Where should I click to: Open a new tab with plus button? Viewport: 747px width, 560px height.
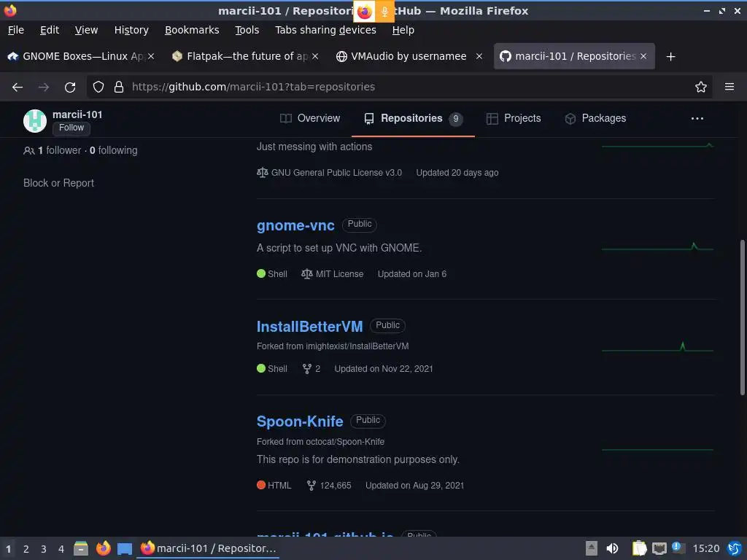point(671,57)
